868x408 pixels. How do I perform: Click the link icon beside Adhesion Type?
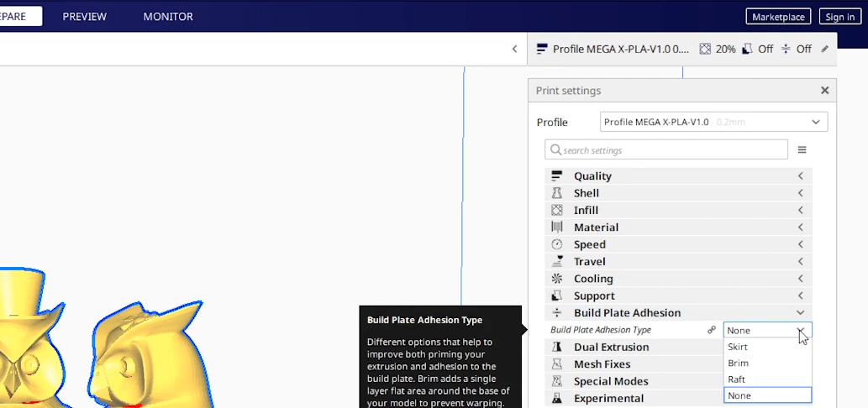[712, 330]
